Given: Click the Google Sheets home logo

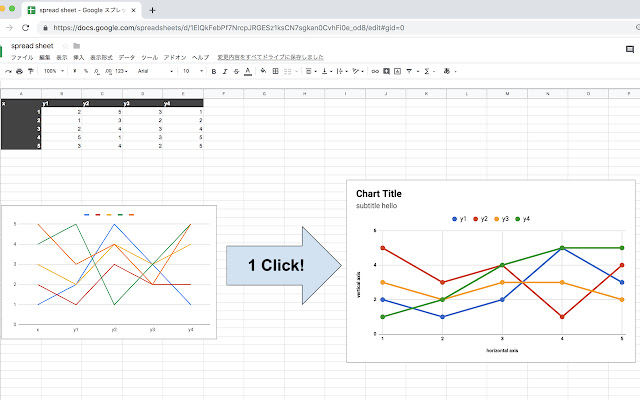Looking at the screenshot, I should tap(1, 52).
